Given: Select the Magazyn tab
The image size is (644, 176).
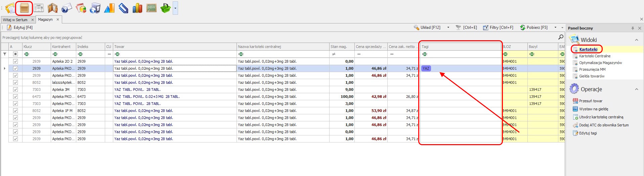Looking at the screenshot, I should [x=45, y=19].
